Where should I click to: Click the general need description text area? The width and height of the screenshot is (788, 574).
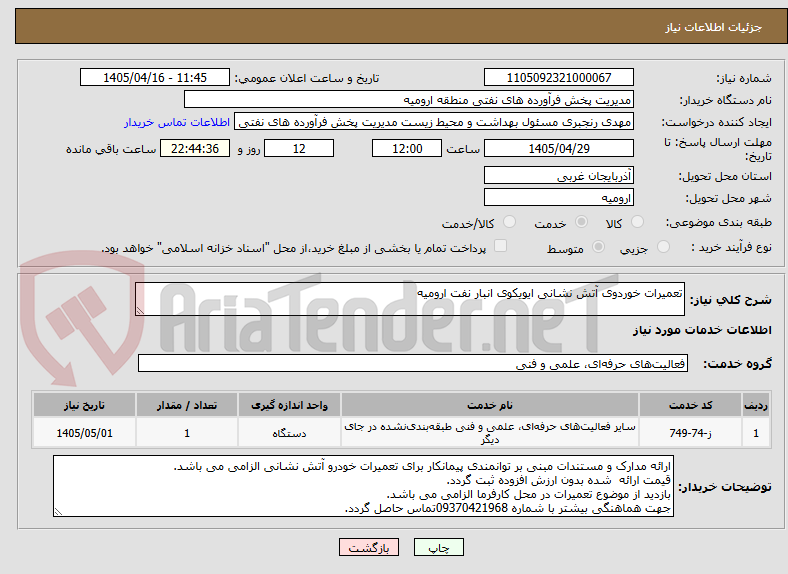pyautogui.click(x=410, y=299)
